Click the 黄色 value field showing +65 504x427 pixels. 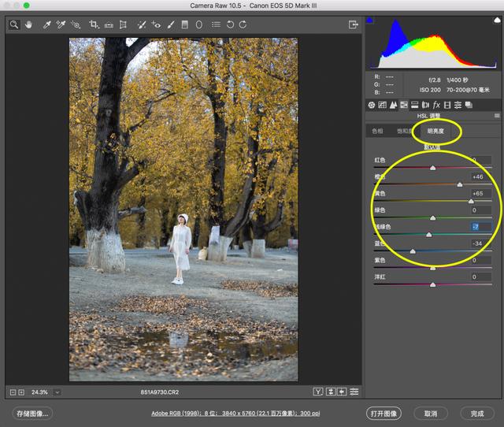[x=481, y=193]
